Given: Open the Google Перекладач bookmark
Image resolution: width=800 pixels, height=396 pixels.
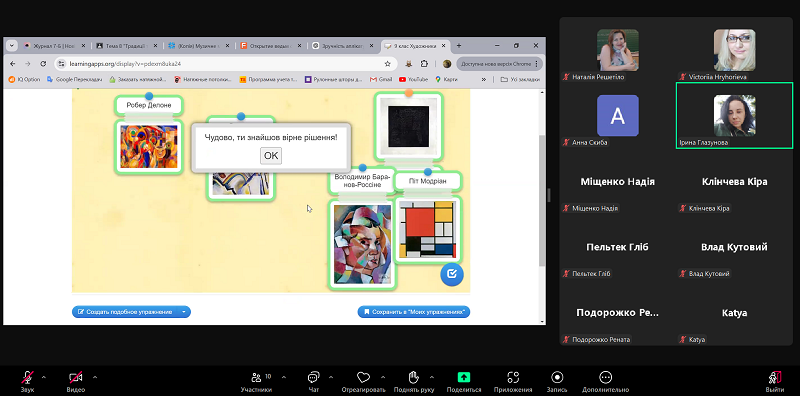Looking at the screenshot, I should 74,79.
